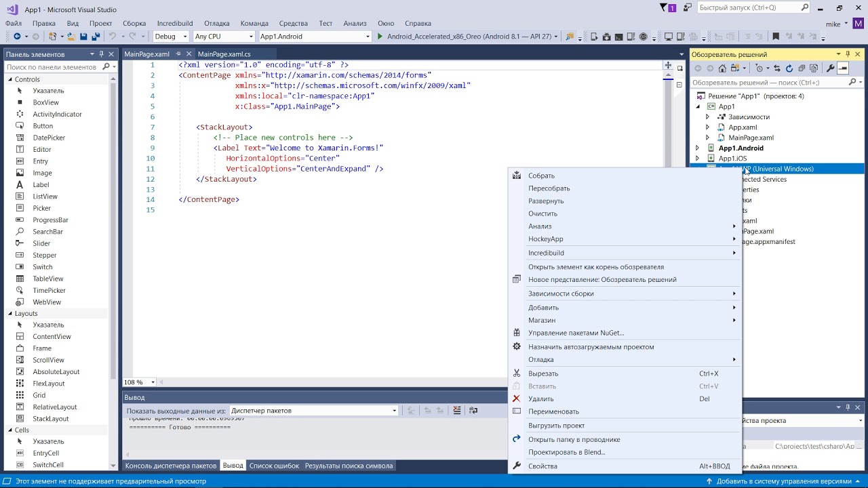This screenshot has height=488, width=868.
Task: Expand the Зависимости node under App1
Action: coord(707,117)
